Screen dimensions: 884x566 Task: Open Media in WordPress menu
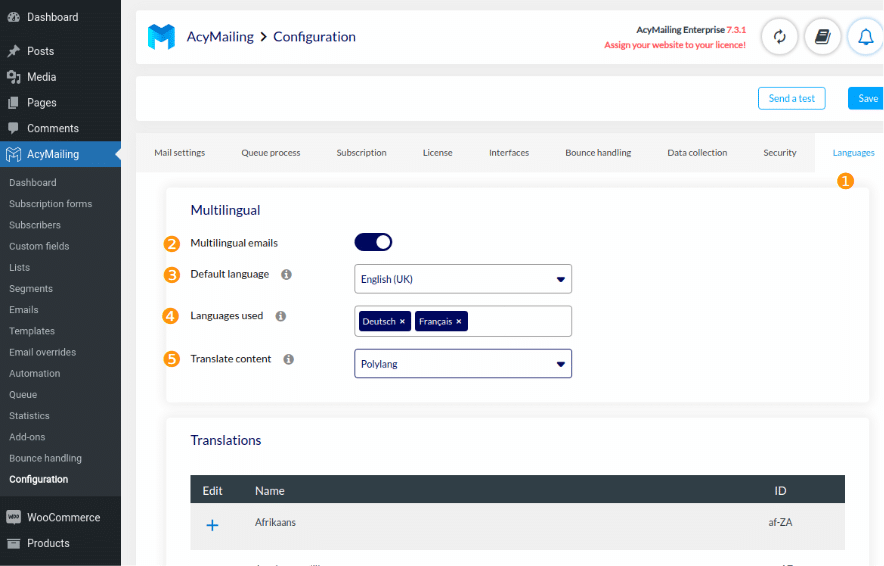42,77
